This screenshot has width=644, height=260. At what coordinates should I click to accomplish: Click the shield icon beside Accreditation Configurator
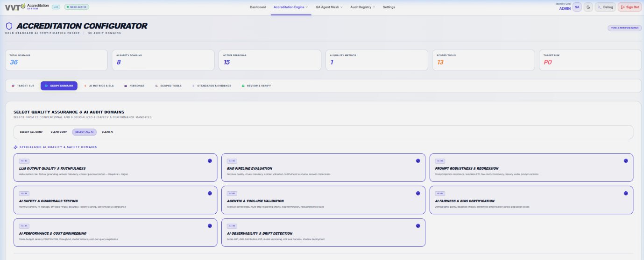pos(9,26)
